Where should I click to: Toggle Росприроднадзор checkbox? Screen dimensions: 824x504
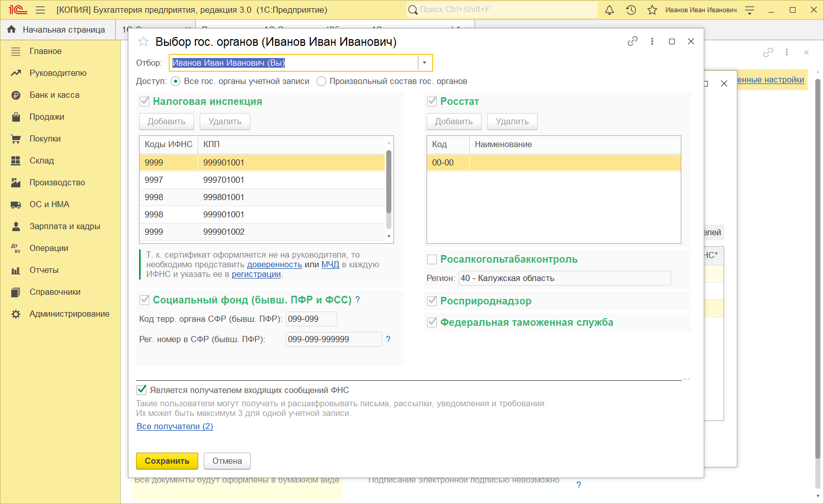point(432,301)
